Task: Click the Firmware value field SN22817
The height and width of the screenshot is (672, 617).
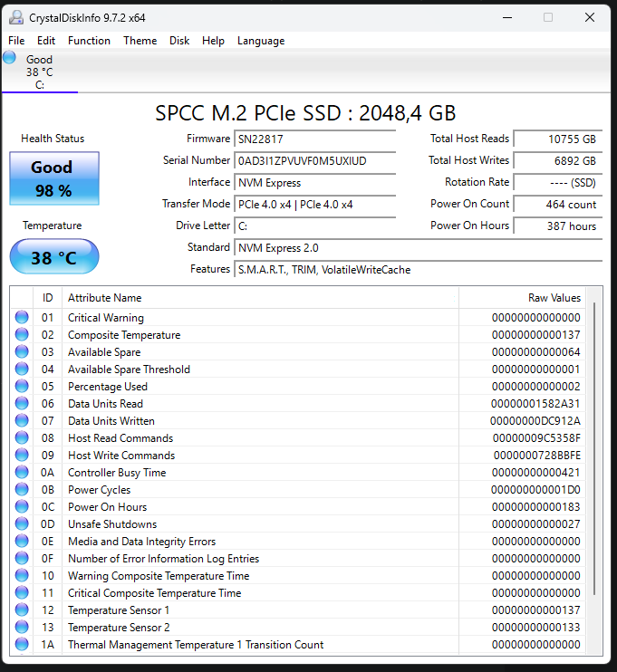Action: coord(314,139)
